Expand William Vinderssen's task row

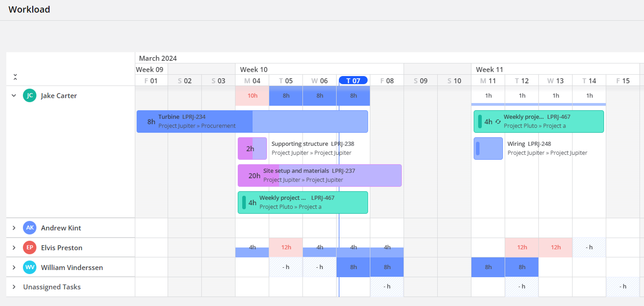[x=14, y=267]
